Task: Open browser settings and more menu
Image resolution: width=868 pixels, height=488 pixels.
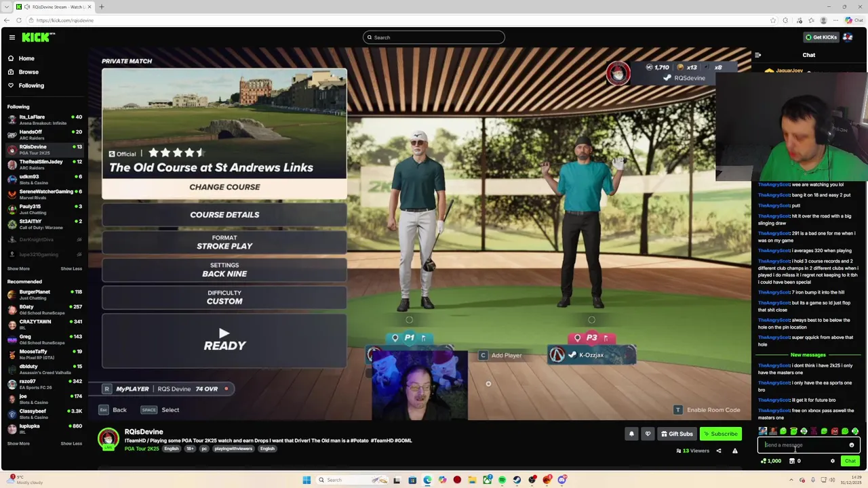Action: point(837,20)
